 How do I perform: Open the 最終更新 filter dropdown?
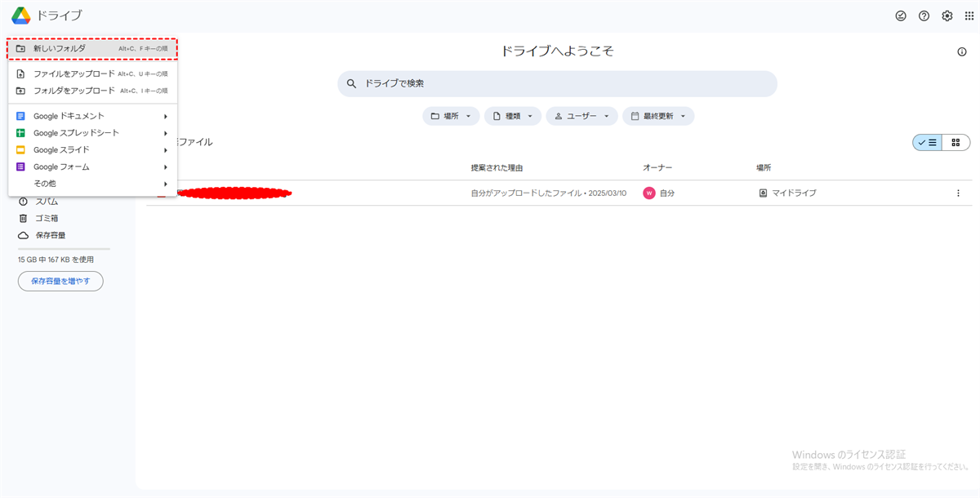tap(658, 116)
